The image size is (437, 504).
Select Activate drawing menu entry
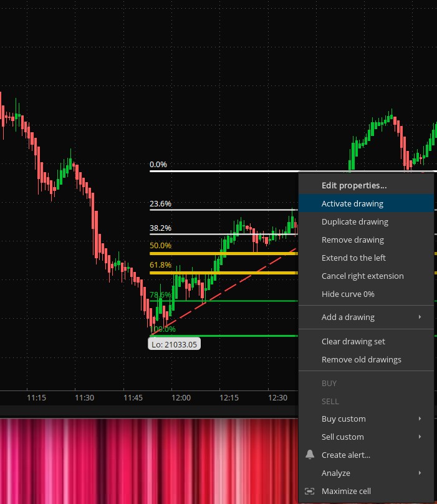tap(366, 203)
